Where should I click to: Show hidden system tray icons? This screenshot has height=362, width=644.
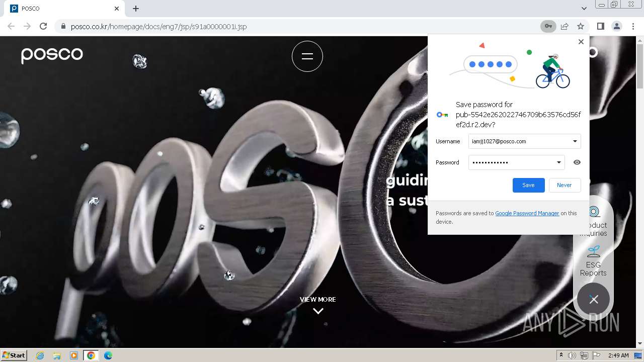pos(561,355)
